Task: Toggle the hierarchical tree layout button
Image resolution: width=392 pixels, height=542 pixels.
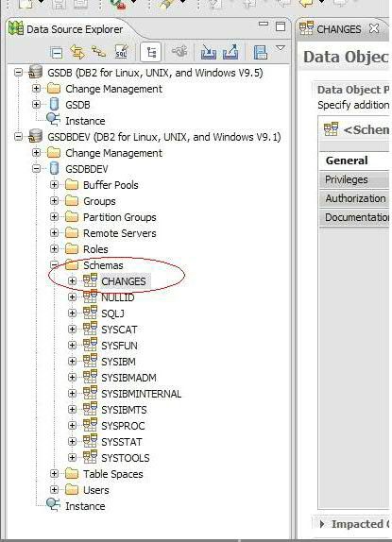Action: click(151, 52)
